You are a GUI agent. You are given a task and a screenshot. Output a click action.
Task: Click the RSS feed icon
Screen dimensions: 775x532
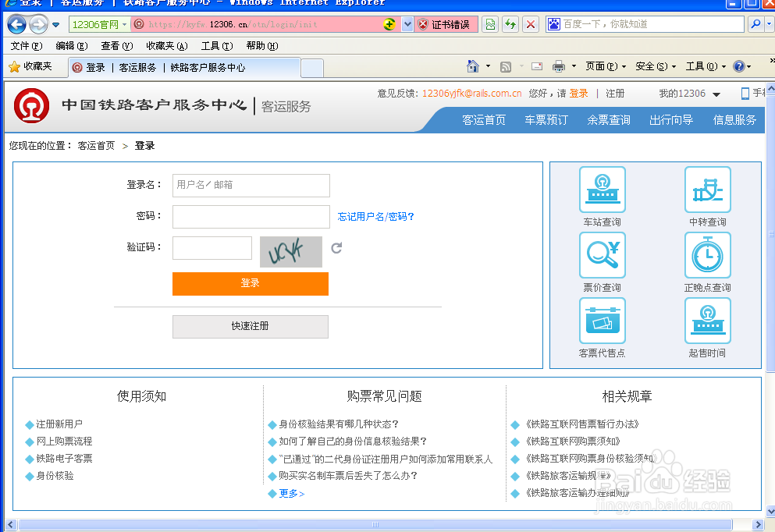(x=507, y=66)
